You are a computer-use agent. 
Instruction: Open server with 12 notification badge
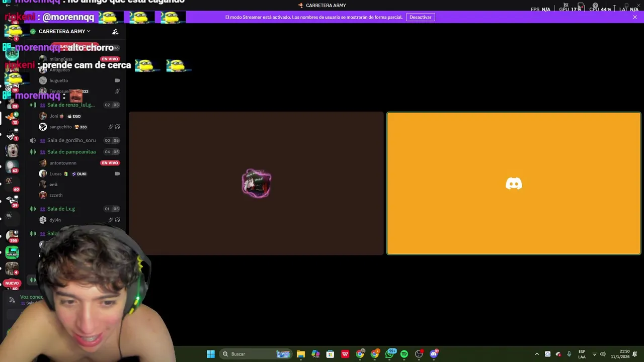12,118
